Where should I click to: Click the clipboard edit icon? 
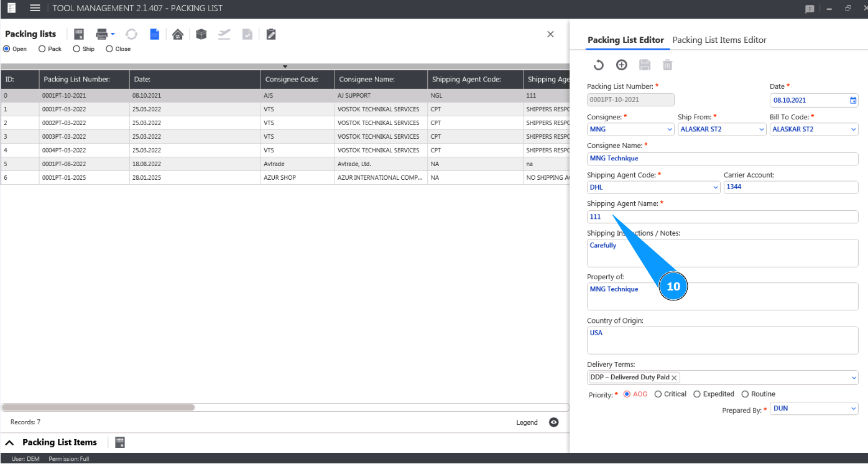[270, 34]
